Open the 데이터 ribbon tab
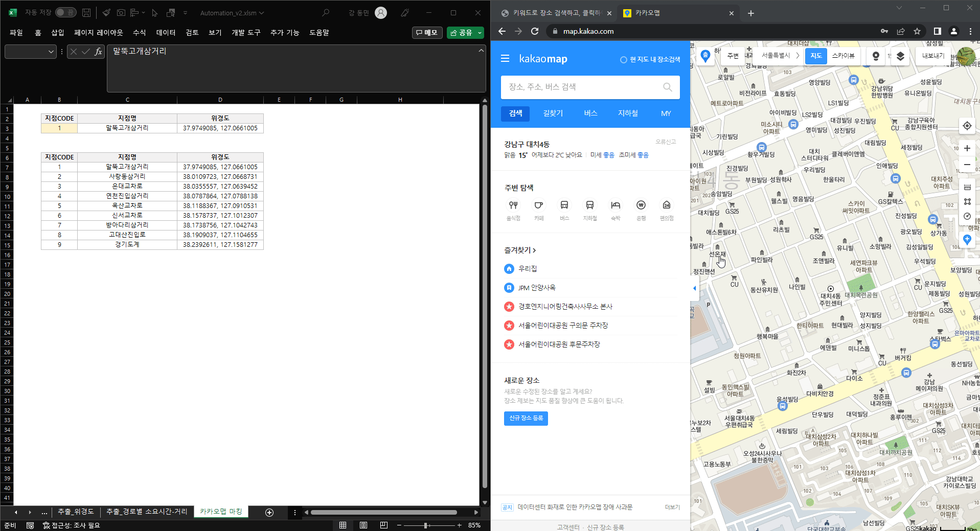Image resolution: width=980 pixels, height=531 pixels. [166, 32]
